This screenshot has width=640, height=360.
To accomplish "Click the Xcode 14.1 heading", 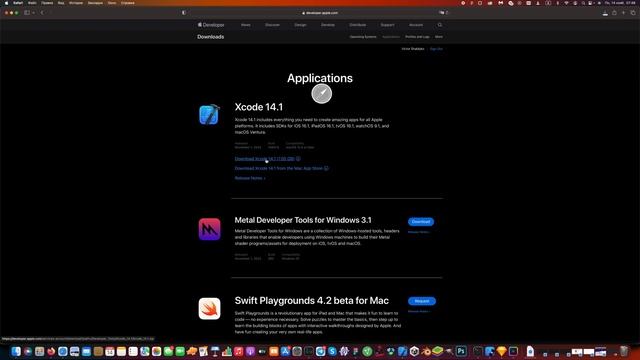I will pos(259,107).
